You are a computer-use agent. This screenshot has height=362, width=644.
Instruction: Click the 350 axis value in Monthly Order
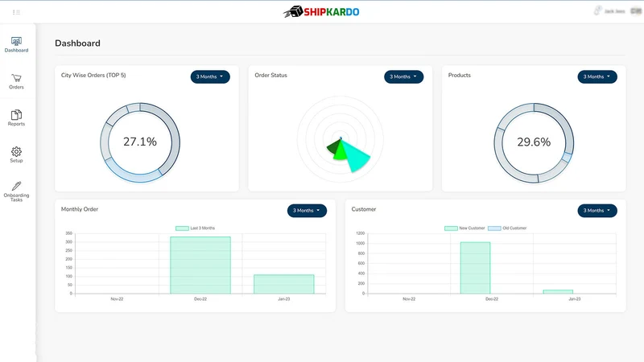[x=68, y=233]
